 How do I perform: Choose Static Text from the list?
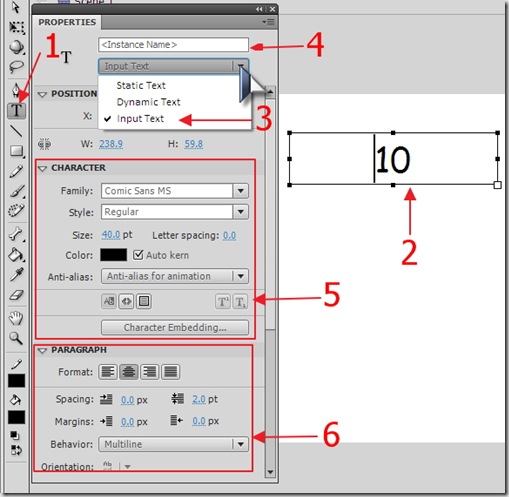pyautogui.click(x=141, y=86)
